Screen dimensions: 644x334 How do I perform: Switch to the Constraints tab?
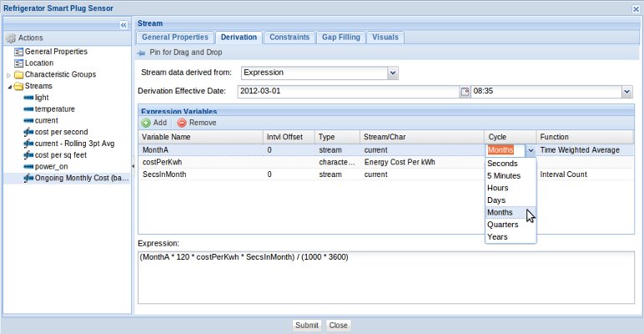(x=290, y=38)
